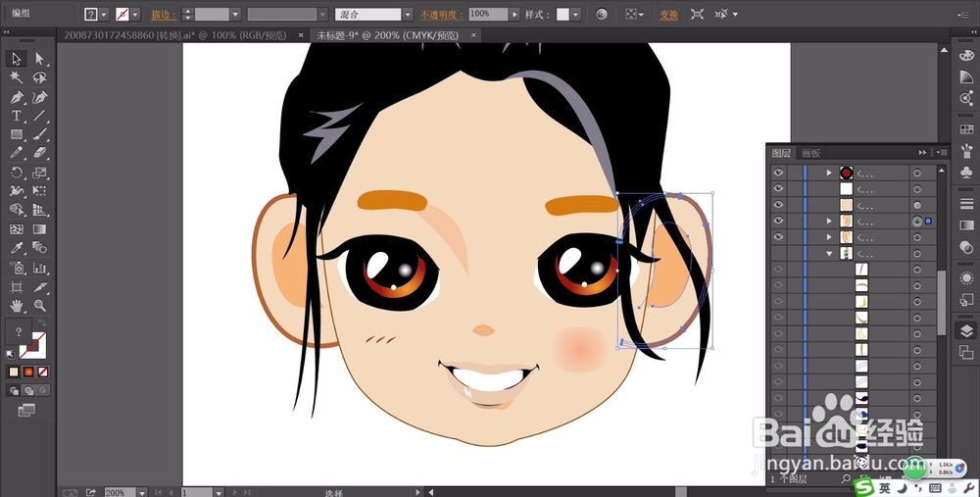980x497 pixels.
Task: Click the 描边 stroke link
Action: pyautogui.click(x=163, y=15)
